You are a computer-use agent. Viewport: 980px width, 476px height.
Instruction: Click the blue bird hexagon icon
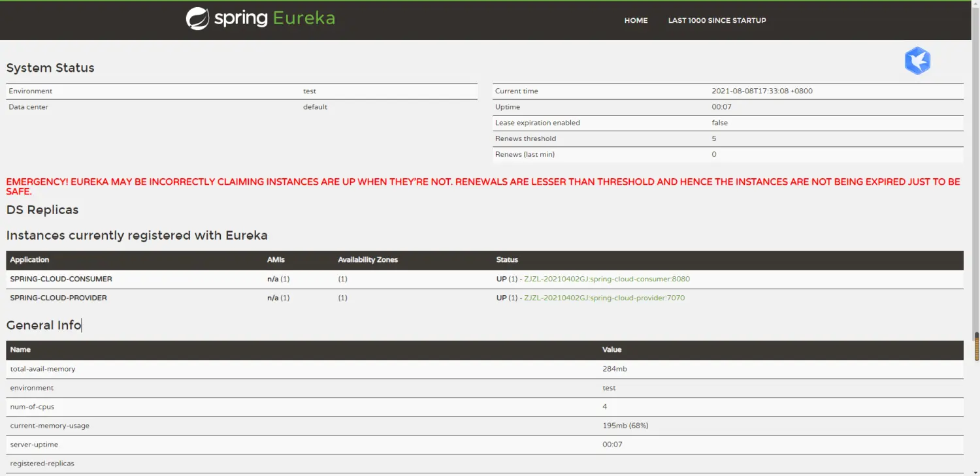(917, 61)
